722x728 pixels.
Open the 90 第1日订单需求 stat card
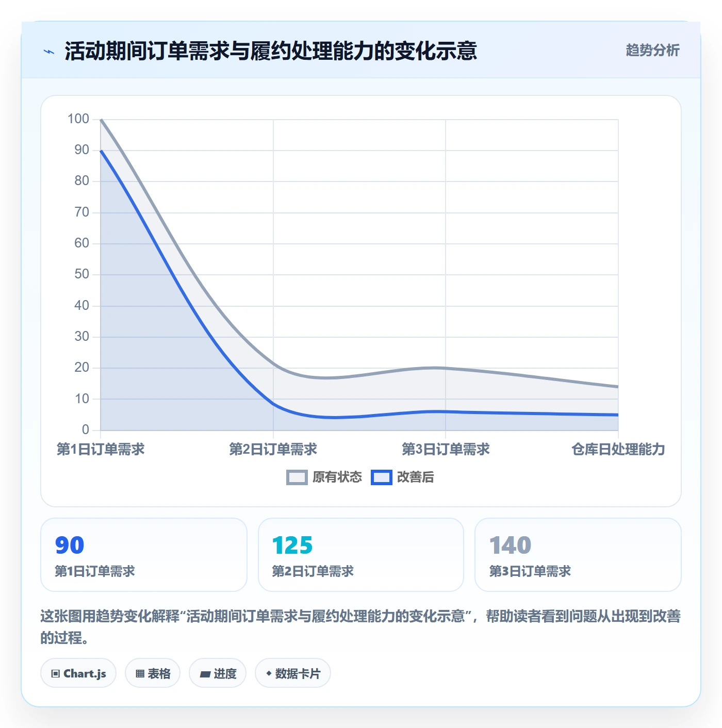[144, 555]
